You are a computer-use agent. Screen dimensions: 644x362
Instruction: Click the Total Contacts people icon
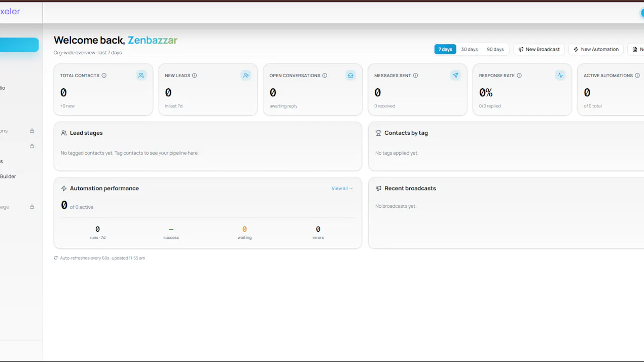coord(141,76)
